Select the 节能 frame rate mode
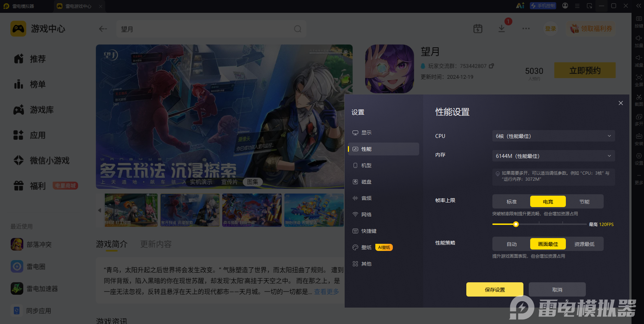 tap(584, 202)
